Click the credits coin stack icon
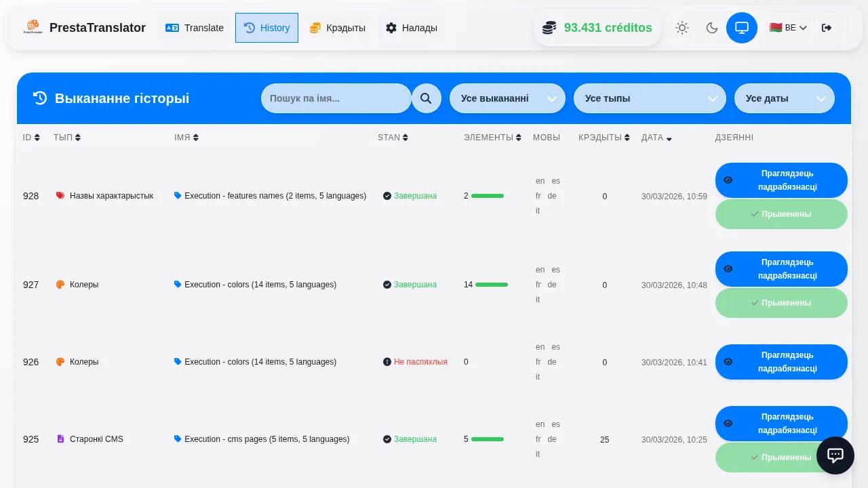868x488 pixels. tap(549, 28)
